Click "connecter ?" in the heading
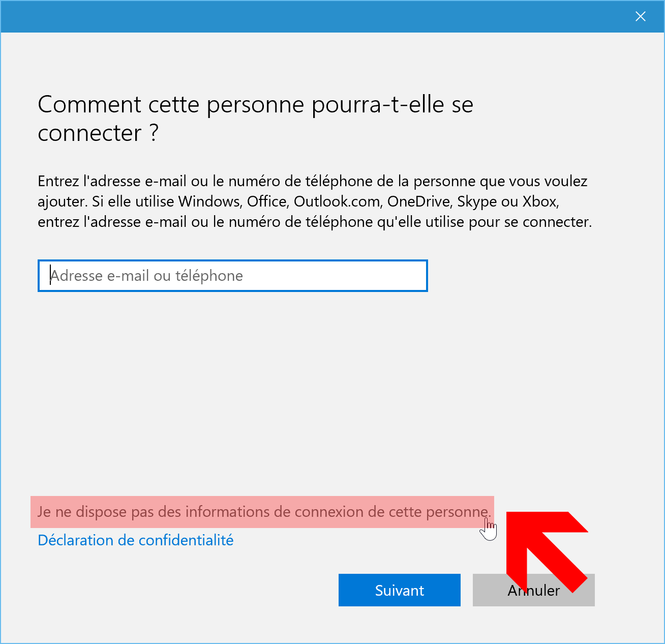This screenshot has width=665, height=644. pos(98,133)
